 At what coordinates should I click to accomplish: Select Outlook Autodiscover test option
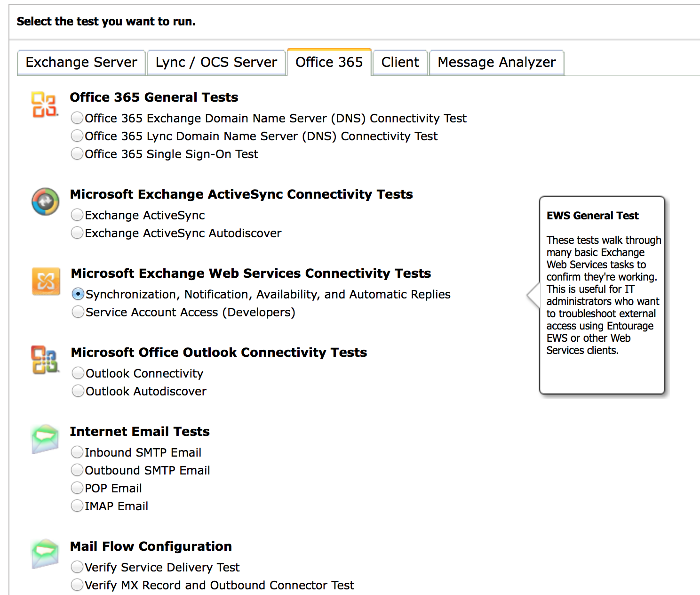78,391
